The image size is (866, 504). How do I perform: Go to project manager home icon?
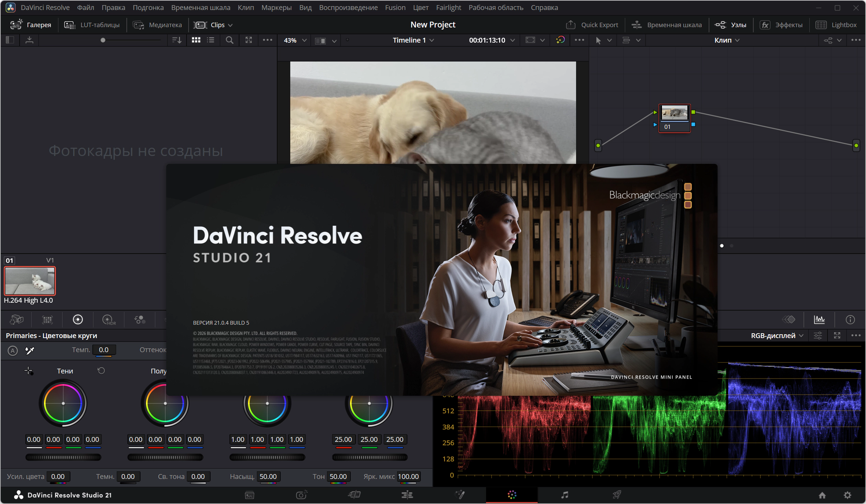(x=822, y=495)
